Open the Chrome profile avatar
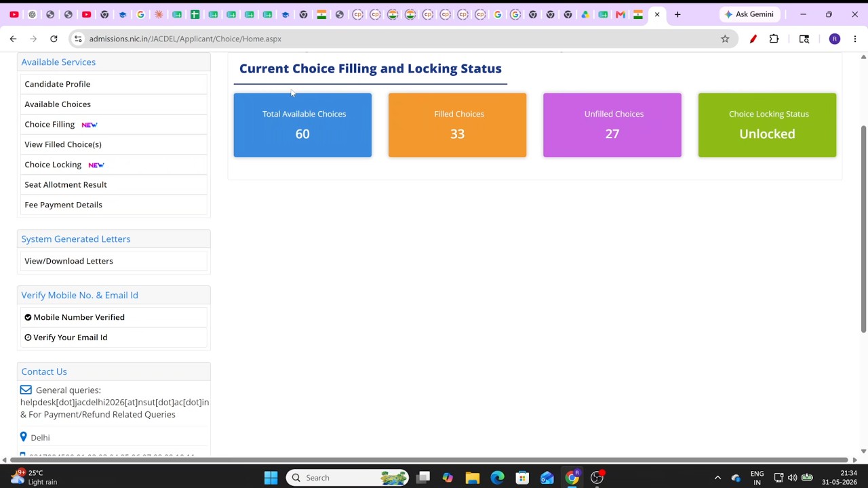 [x=835, y=39]
